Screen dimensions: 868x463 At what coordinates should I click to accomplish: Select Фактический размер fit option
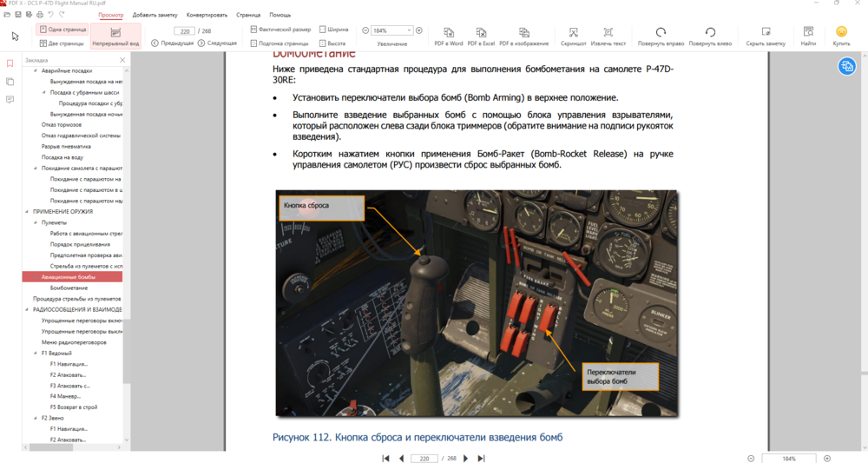(280, 30)
